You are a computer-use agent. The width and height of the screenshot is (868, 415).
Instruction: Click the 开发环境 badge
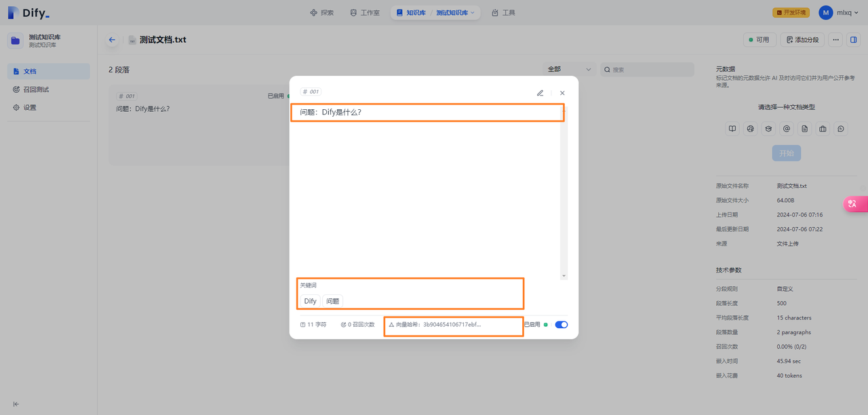point(791,12)
